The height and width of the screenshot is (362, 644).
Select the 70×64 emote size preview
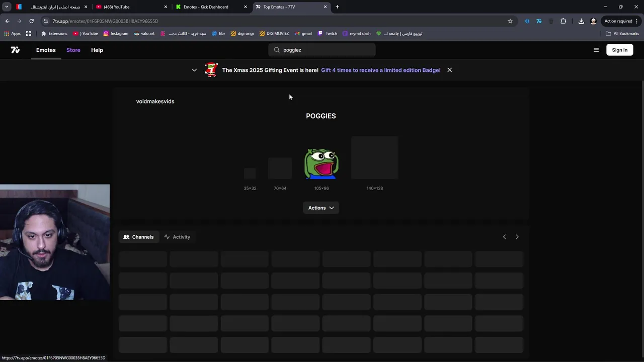click(x=280, y=168)
